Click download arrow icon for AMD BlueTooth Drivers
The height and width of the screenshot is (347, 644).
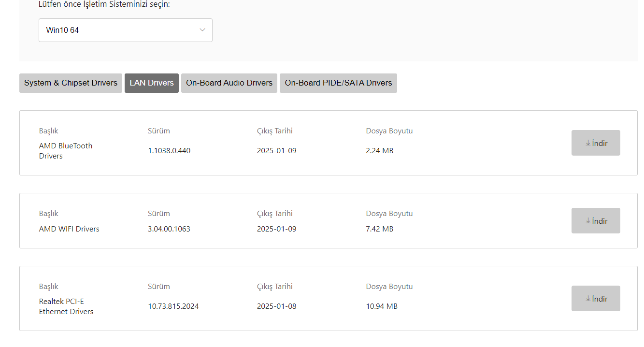[588, 143]
